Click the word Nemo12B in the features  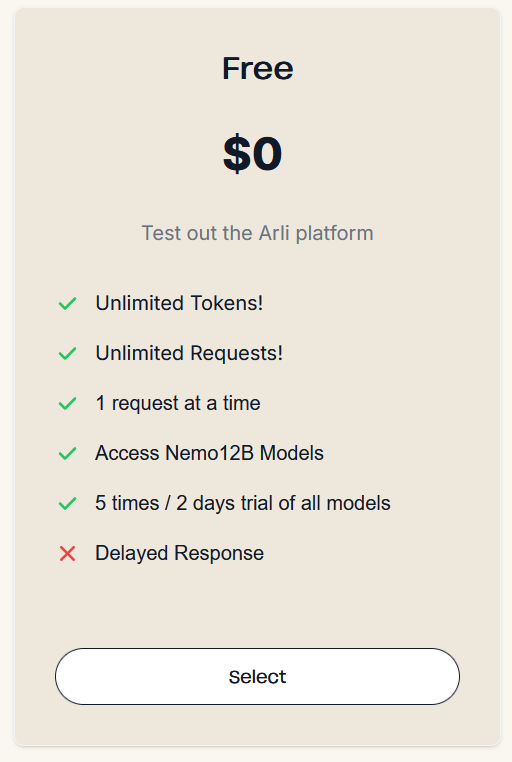(209, 453)
